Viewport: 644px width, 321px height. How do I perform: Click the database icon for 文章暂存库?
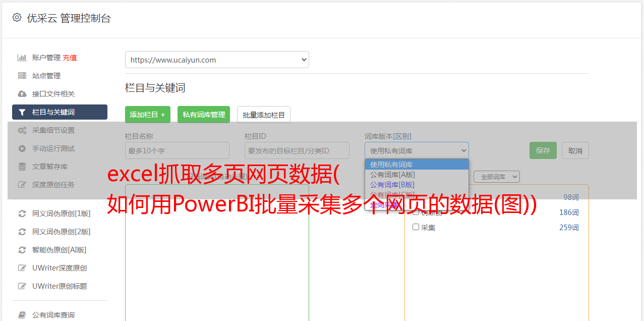click(22, 167)
